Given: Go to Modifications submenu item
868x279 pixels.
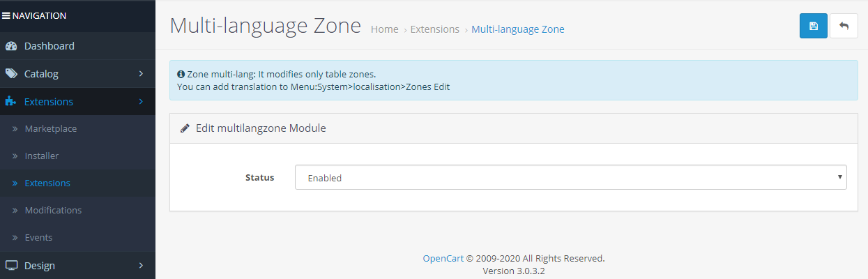Looking at the screenshot, I should [53, 211].
